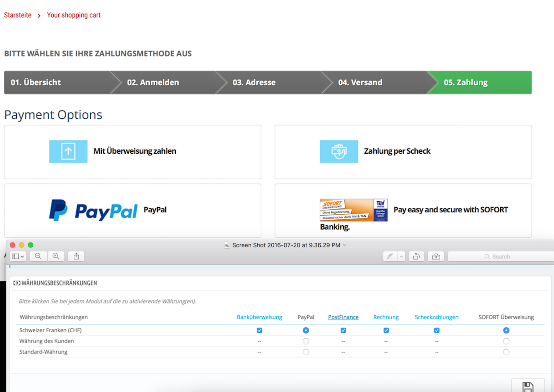Expand the highlight tool dropdown arrow
554x392 pixels.
pos(401,257)
